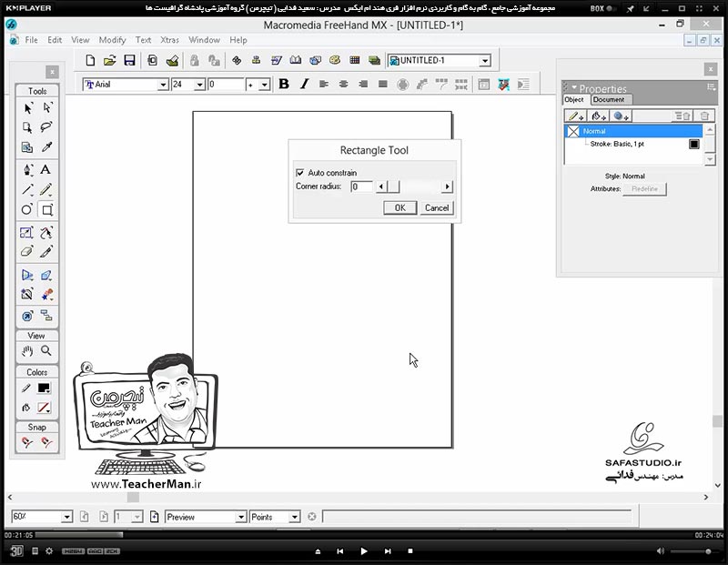Click the Print icon in main toolbar
This screenshot has height=565, width=728.
click(x=172, y=60)
